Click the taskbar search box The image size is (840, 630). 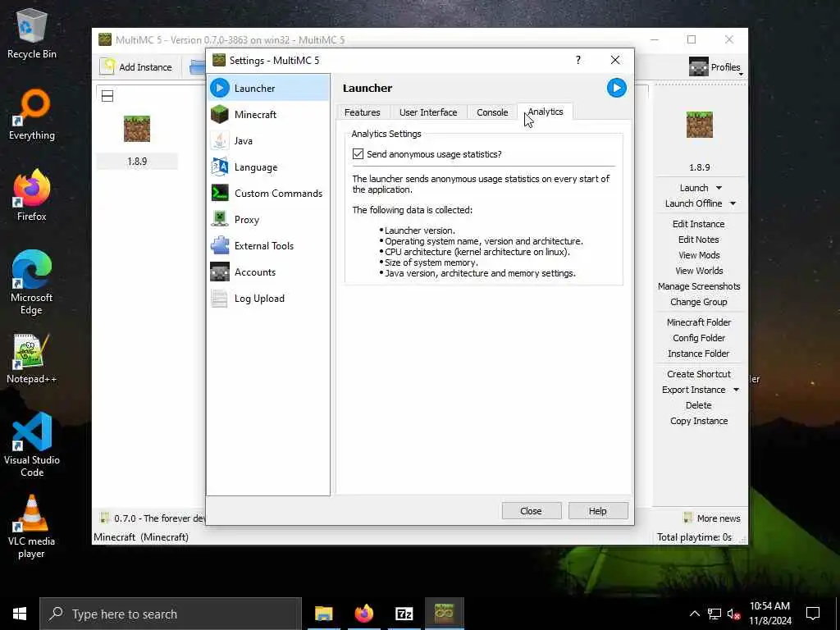[x=171, y=614]
